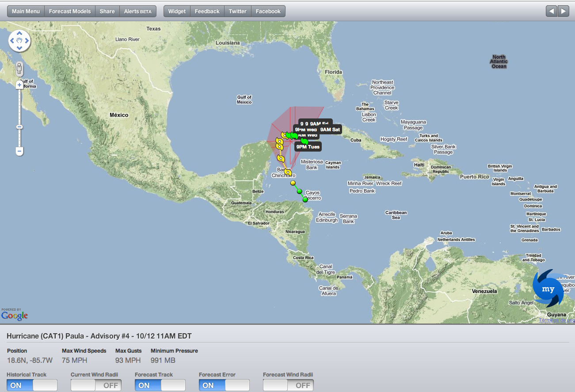Go to previous with left arrow button
This screenshot has height=392, width=575.
(552, 11)
